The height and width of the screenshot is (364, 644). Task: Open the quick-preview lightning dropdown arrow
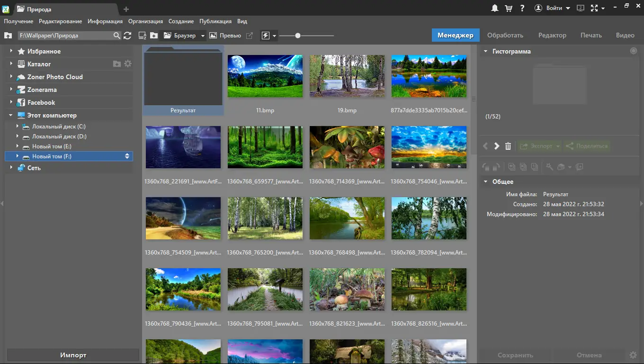tap(274, 36)
